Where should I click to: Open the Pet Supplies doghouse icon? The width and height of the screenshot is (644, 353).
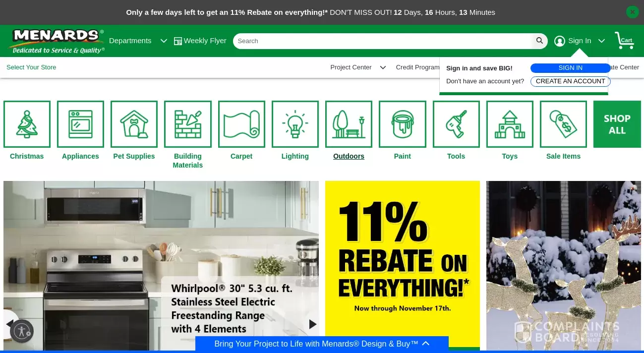pyautogui.click(x=134, y=124)
